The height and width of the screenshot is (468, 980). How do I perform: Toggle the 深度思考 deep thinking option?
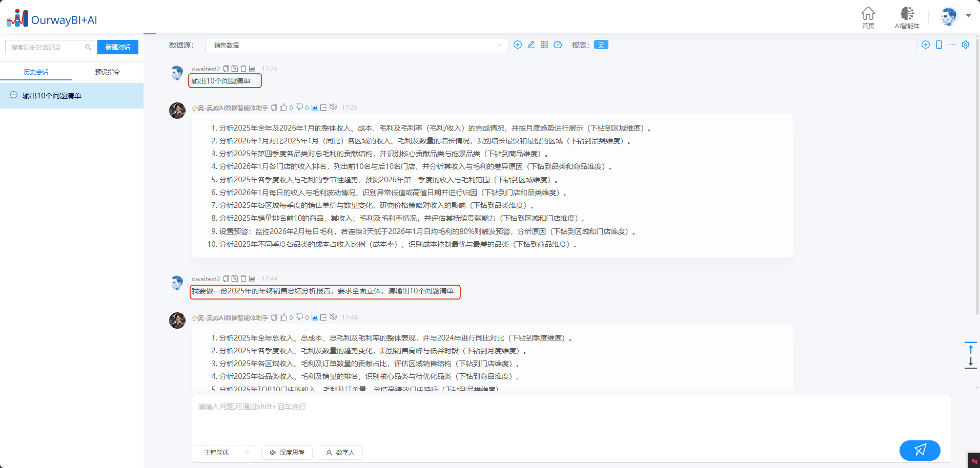287,453
